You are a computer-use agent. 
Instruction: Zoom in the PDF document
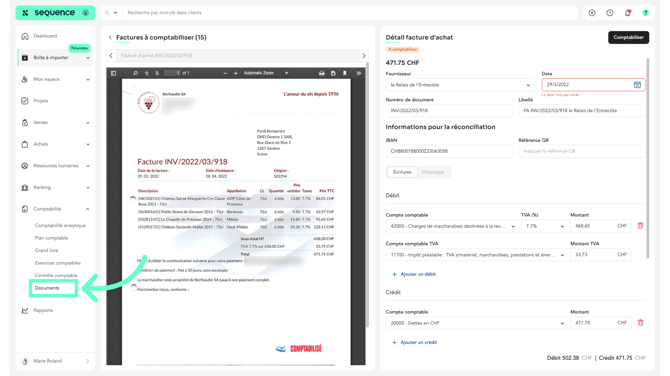235,73
